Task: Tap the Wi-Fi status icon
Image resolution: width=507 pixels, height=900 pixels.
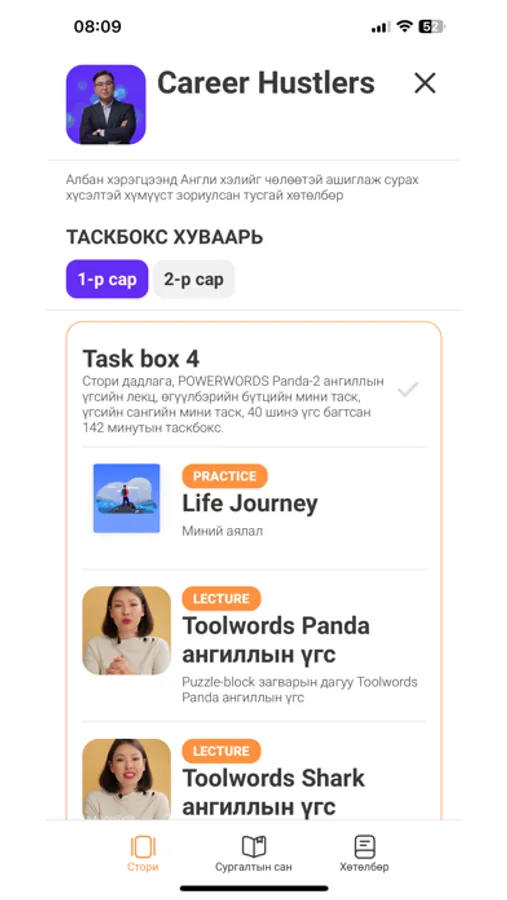Action: (405, 26)
